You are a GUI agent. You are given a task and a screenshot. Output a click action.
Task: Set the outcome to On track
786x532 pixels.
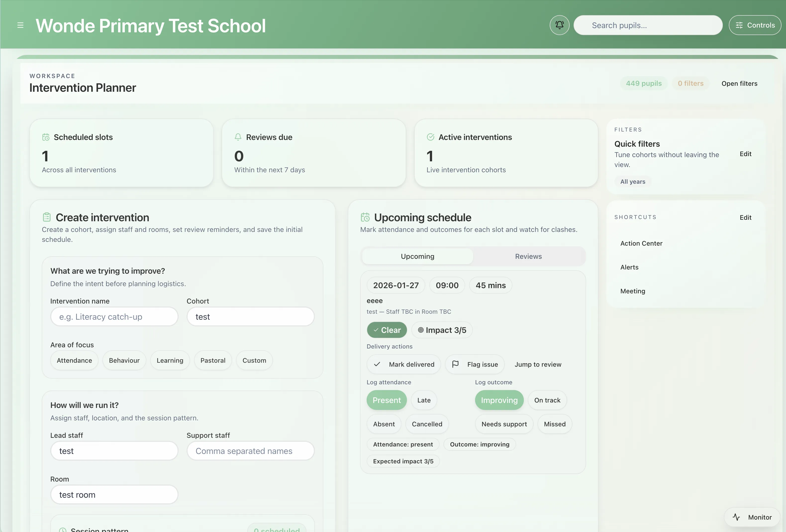coord(547,400)
